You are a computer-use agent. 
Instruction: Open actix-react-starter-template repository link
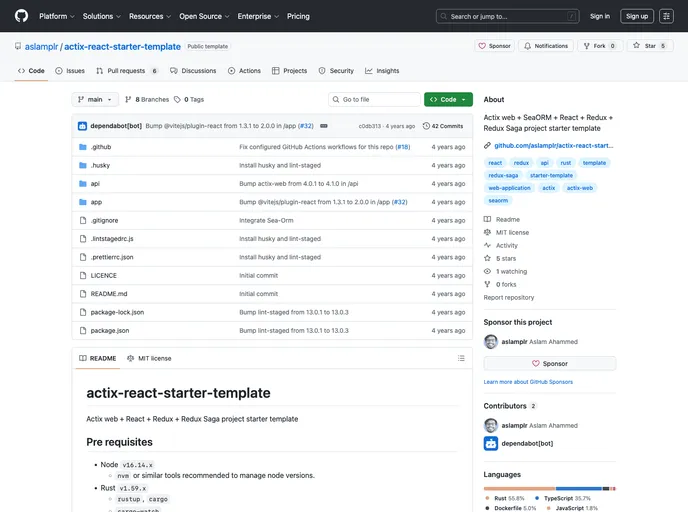(122, 47)
